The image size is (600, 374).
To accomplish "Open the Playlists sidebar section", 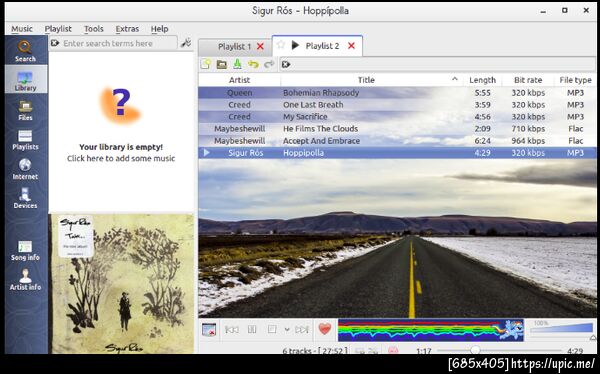I will [x=25, y=140].
